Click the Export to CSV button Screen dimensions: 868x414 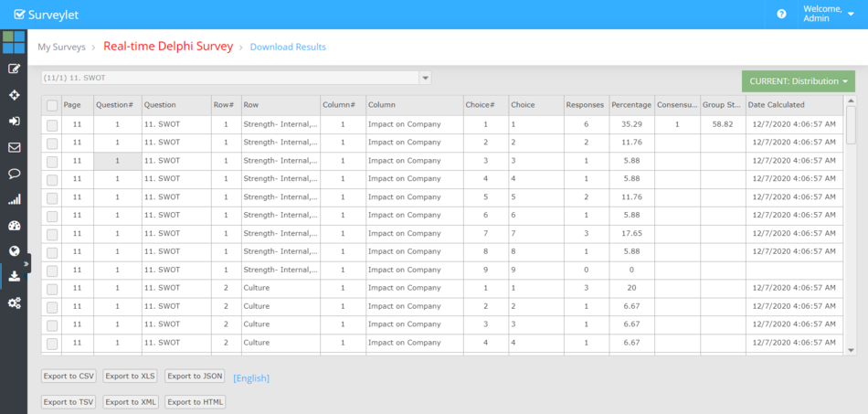tap(69, 377)
